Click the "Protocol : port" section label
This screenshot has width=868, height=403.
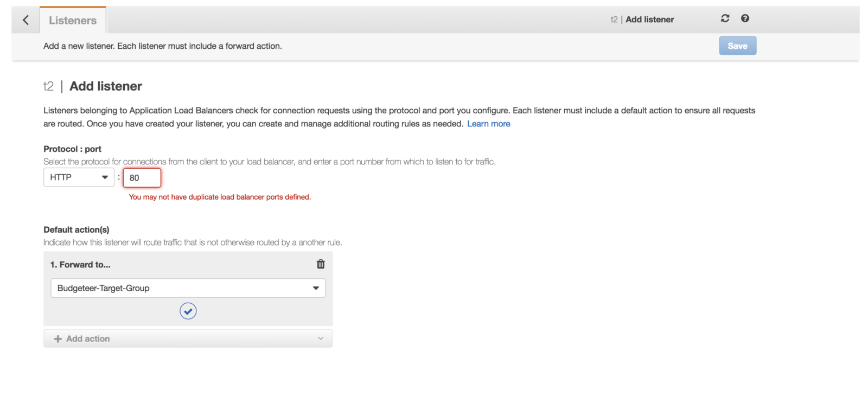(x=72, y=149)
